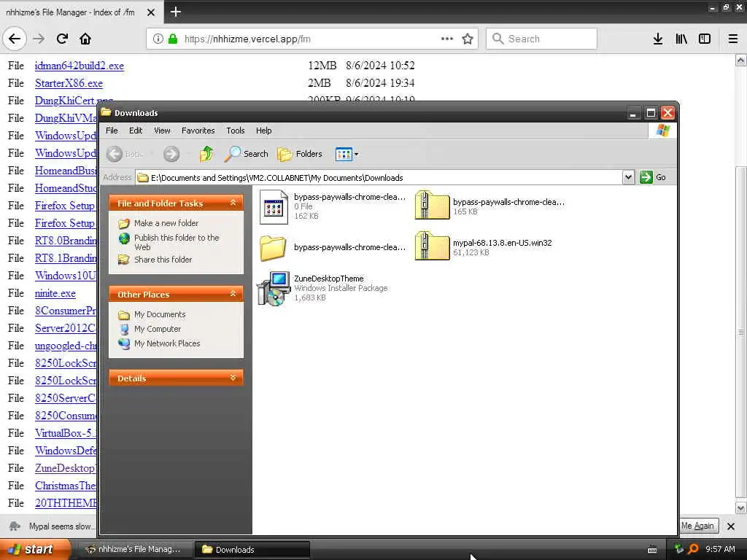Screen dimensions: 747x560
Task: Open the browser library icon
Action: 681,39
